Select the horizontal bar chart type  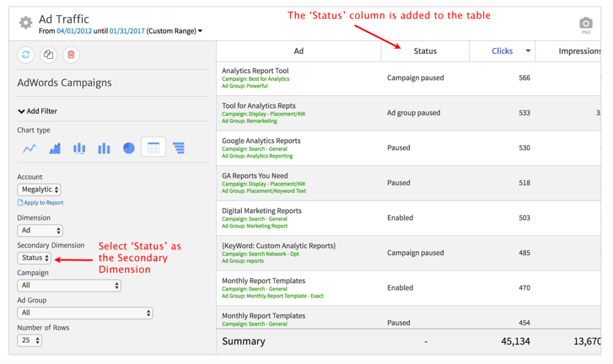[178, 147]
